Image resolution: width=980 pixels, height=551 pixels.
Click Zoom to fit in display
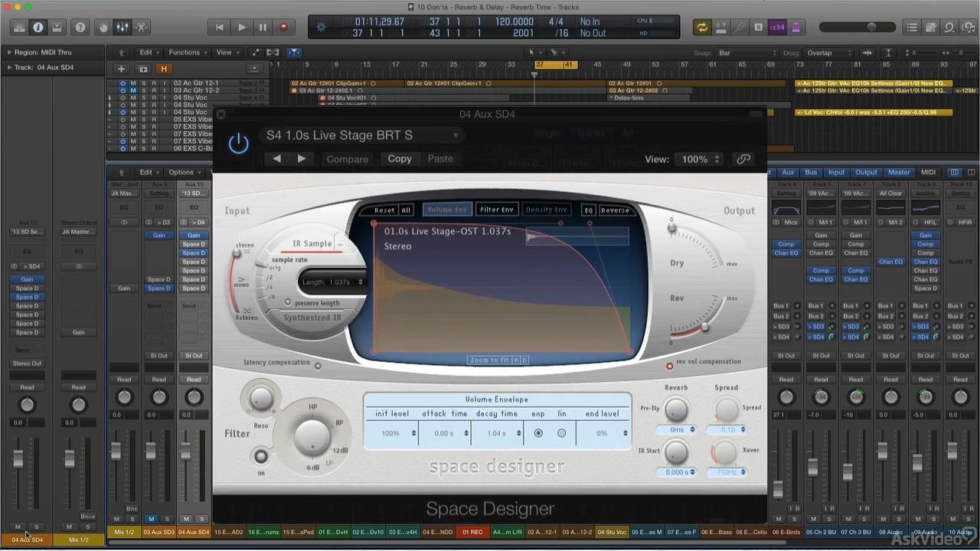point(491,360)
